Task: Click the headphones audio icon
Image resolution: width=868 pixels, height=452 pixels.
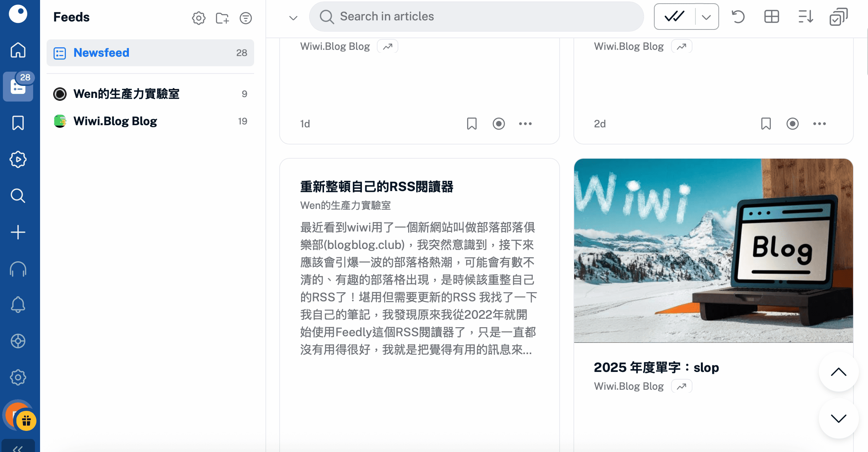Action: (x=18, y=269)
